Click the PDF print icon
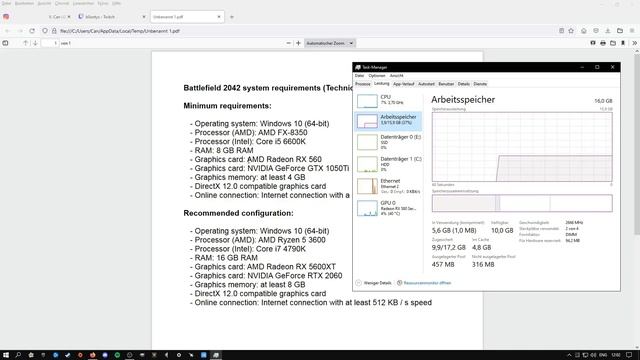The image size is (640, 360). [603, 43]
